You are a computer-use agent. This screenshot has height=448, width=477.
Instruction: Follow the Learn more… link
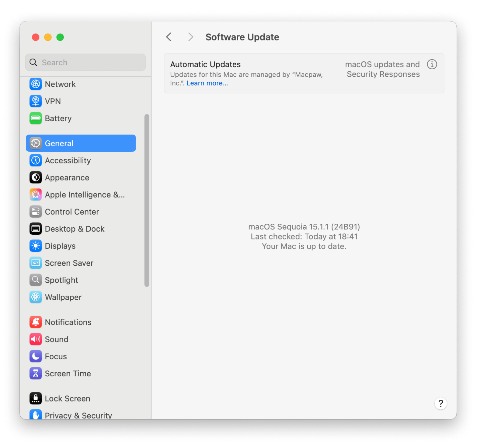(207, 83)
